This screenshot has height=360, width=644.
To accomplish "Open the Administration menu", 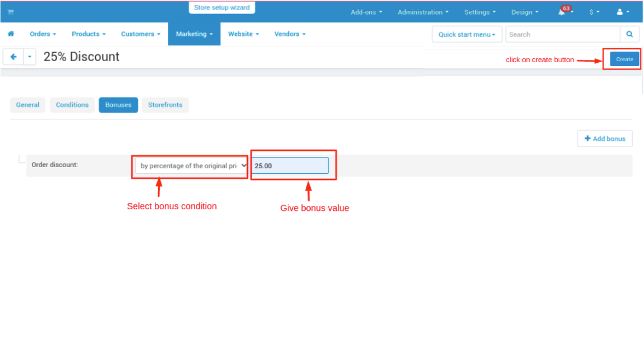I will pos(423,12).
